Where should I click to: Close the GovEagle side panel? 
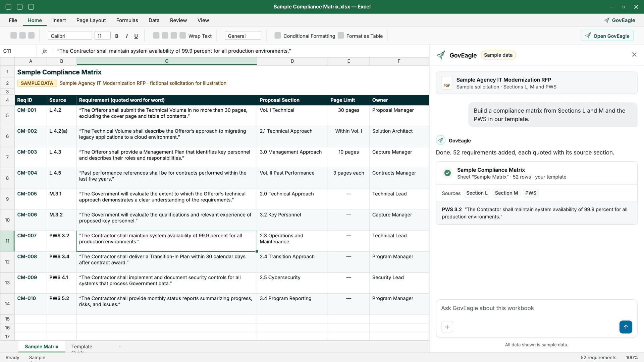(634, 55)
